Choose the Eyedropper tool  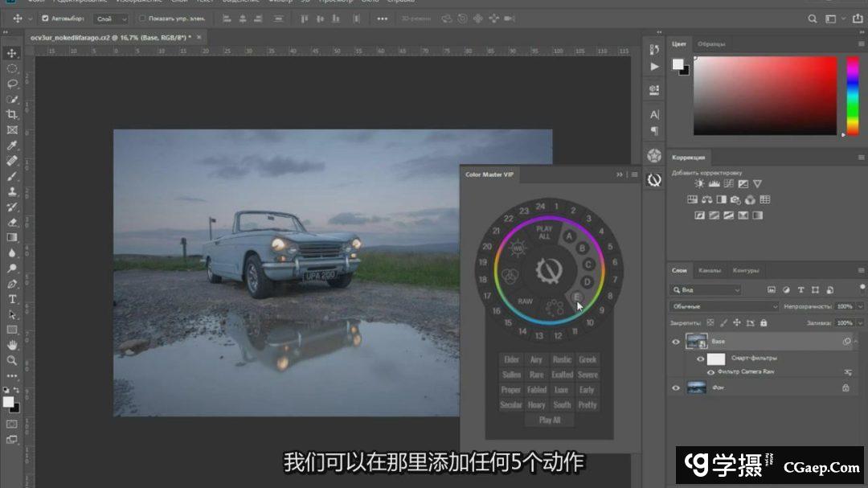tap(12, 146)
